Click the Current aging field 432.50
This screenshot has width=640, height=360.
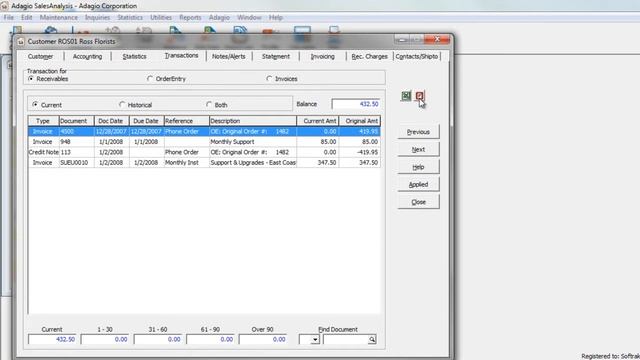pos(52,340)
